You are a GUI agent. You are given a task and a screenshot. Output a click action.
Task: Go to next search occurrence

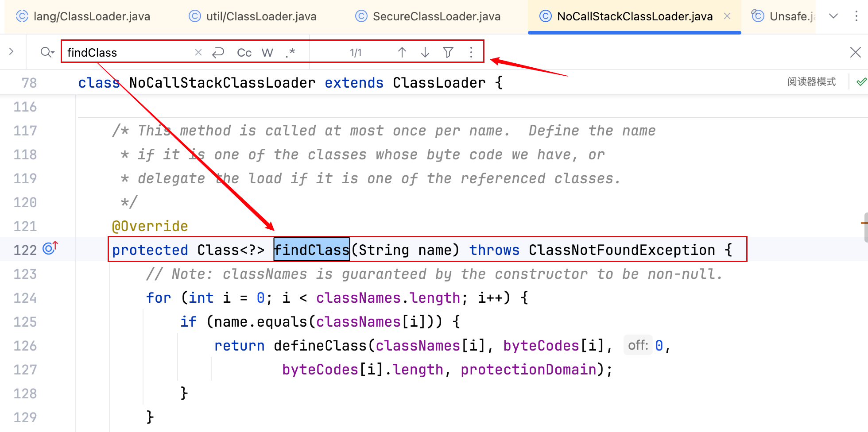(x=425, y=53)
